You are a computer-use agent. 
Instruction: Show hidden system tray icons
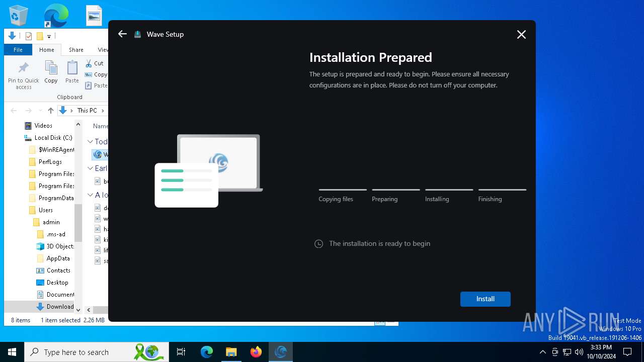coord(542,352)
